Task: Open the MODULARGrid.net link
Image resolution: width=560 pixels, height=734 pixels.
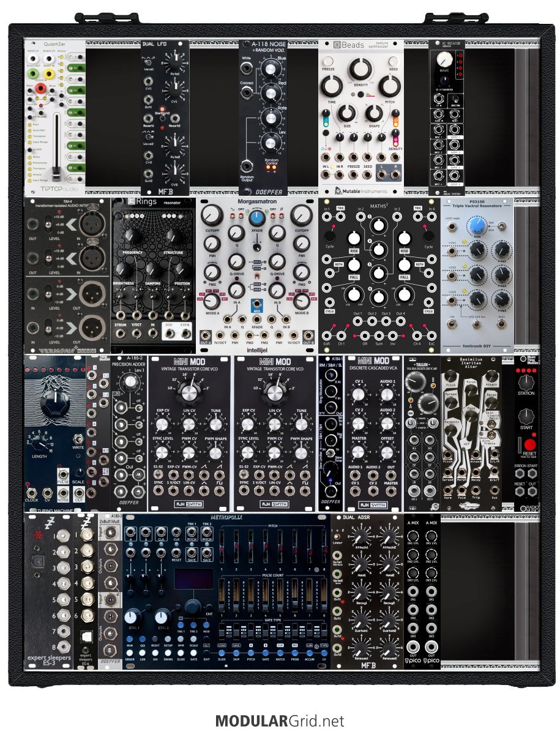Action: (279, 721)
